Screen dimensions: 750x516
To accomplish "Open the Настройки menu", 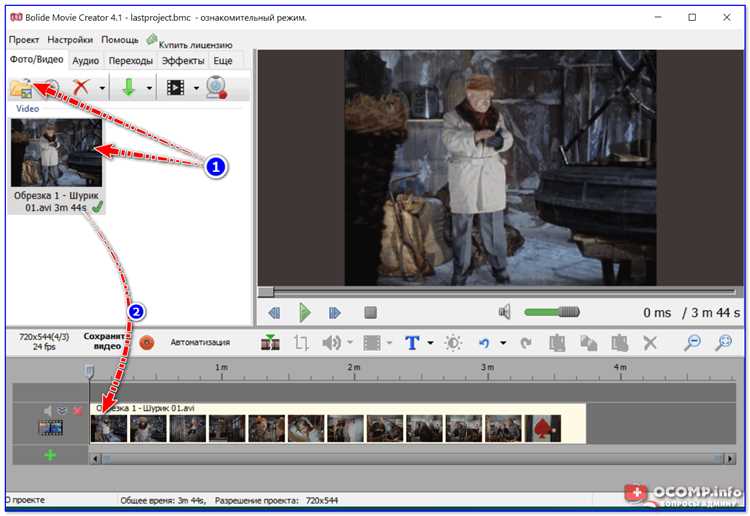I will pyautogui.click(x=70, y=40).
